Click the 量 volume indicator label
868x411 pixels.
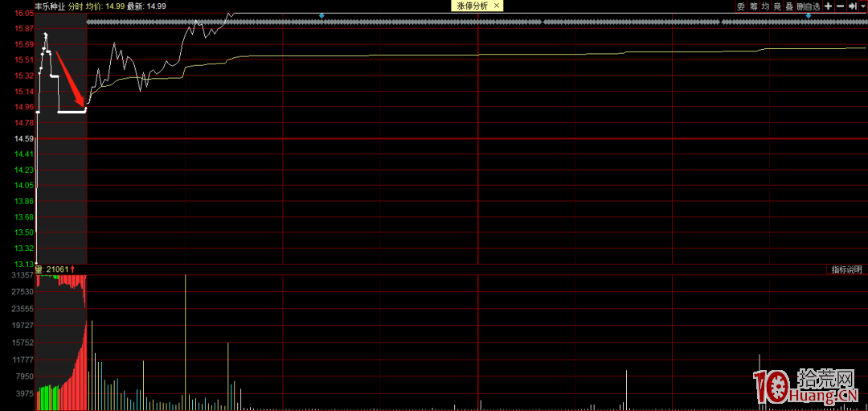[38, 269]
